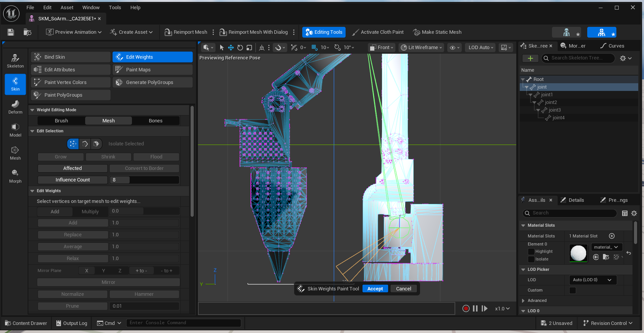The width and height of the screenshot is (644, 333).
Task: Enable the Isolate checkbox for Element 0
Action: click(531, 259)
